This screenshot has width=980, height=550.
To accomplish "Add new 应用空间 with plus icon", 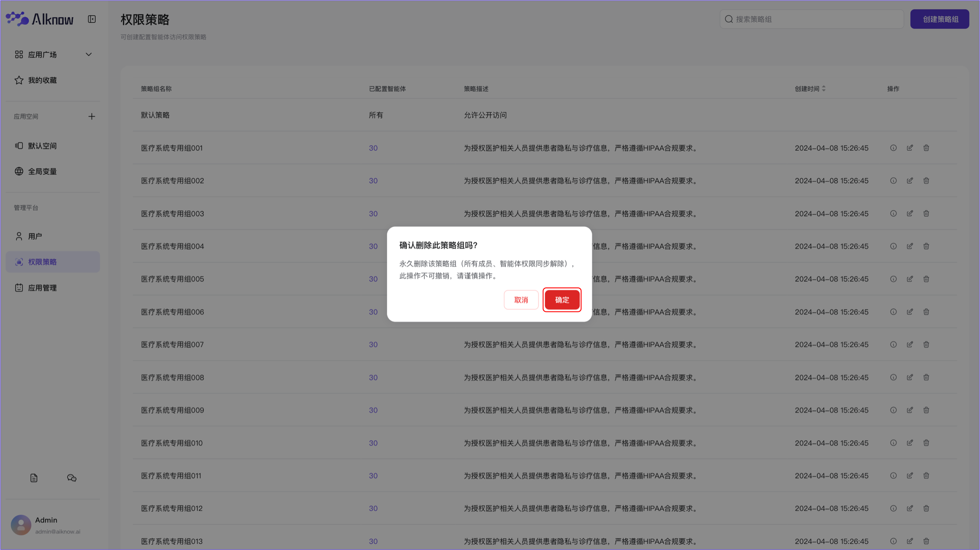I will (91, 117).
